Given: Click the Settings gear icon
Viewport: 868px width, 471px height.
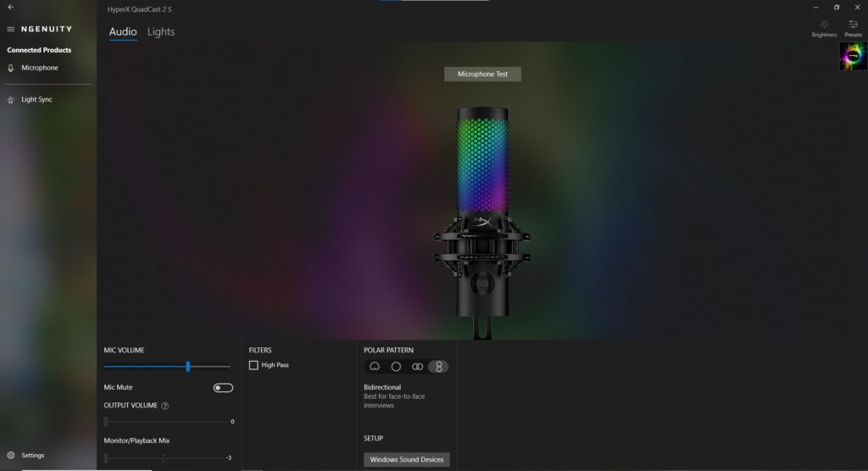Looking at the screenshot, I should [x=10, y=455].
